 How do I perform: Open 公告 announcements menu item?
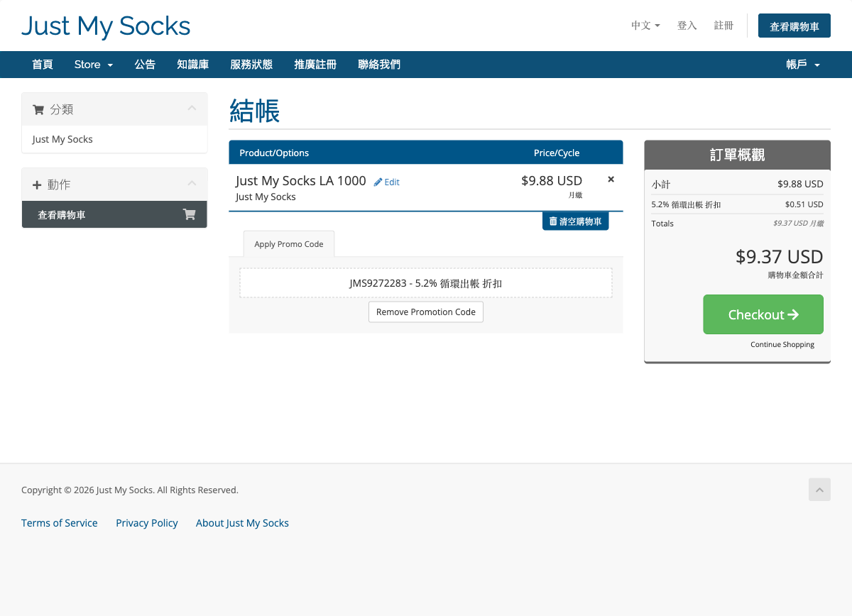coord(145,65)
